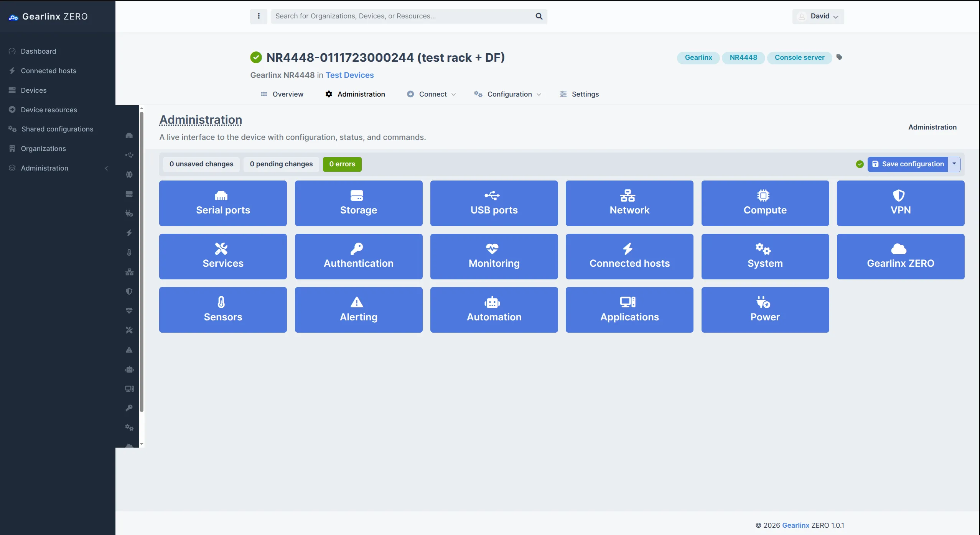Open the Automation tile
The height and width of the screenshot is (535, 980).
click(x=494, y=310)
